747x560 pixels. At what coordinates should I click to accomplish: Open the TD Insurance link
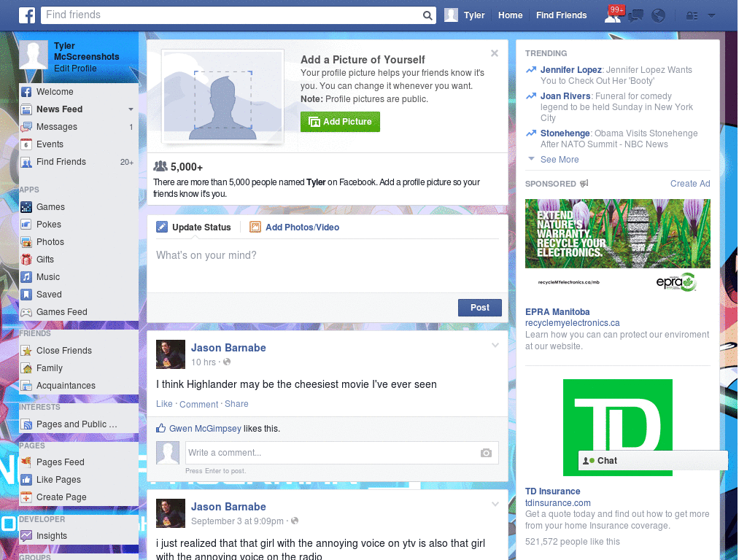click(x=553, y=491)
